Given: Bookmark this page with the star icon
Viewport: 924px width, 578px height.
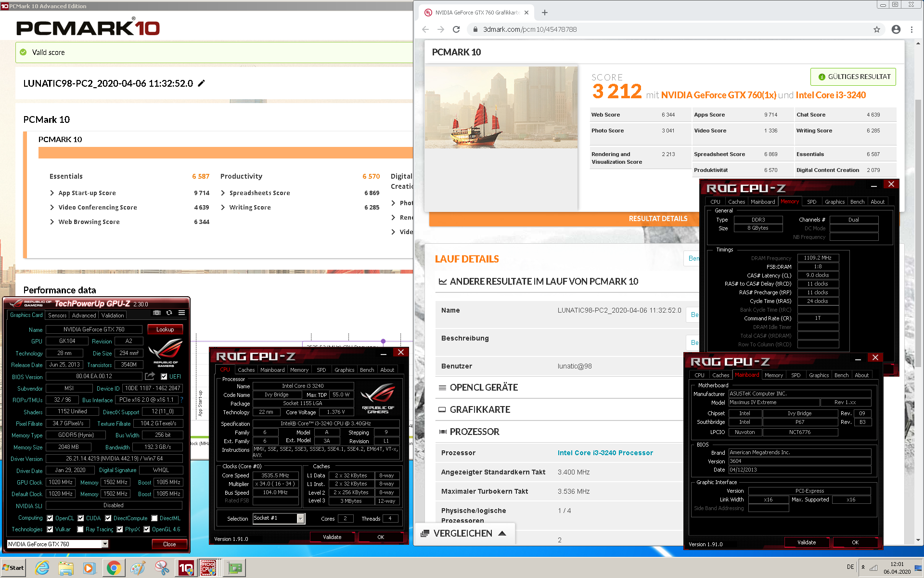Looking at the screenshot, I should tap(877, 29).
